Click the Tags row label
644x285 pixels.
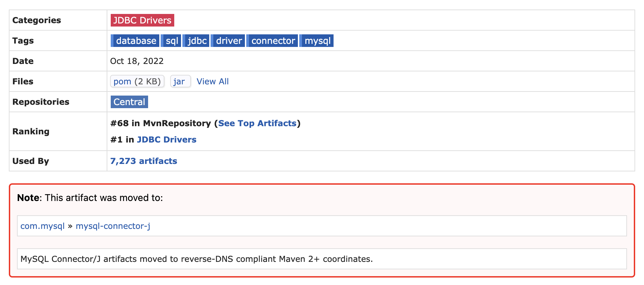coord(23,41)
